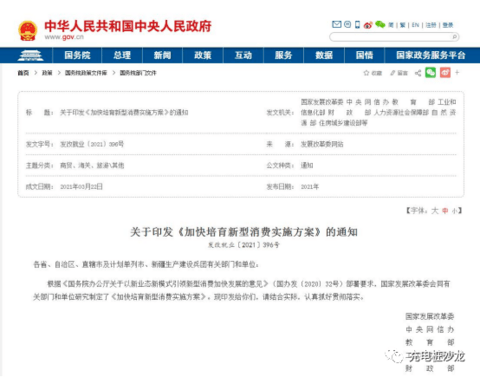Switch to traditional Chinese 繁
The image size is (480, 377).
pos(403,25)
